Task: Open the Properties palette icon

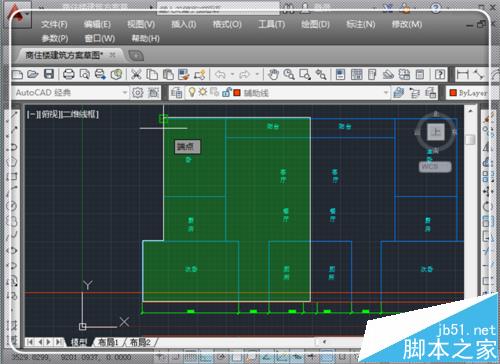Action: pyautogui.click(x=340, y=74)
